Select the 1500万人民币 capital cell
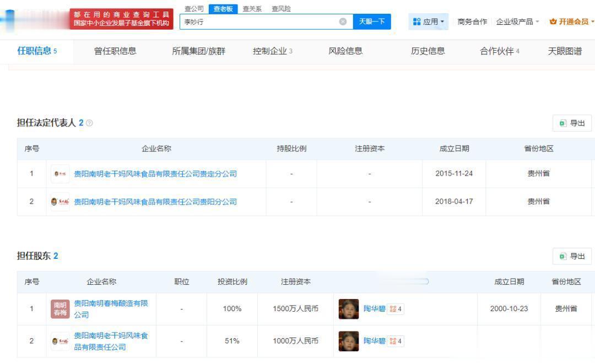595x364 pixels. (295, 308)
